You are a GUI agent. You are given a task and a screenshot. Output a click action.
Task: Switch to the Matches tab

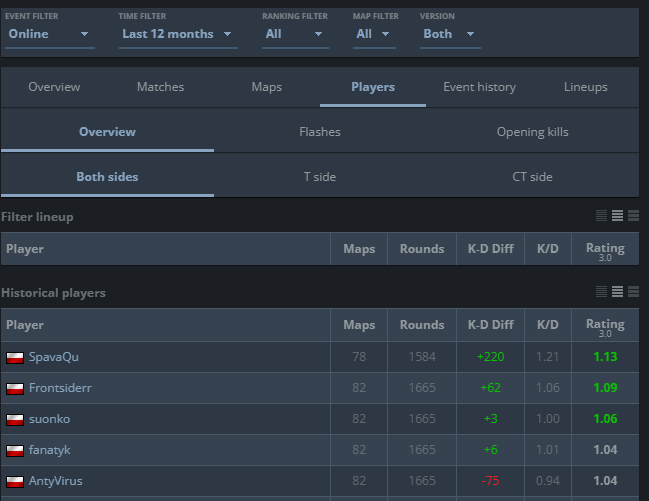[x=161, y=87]
